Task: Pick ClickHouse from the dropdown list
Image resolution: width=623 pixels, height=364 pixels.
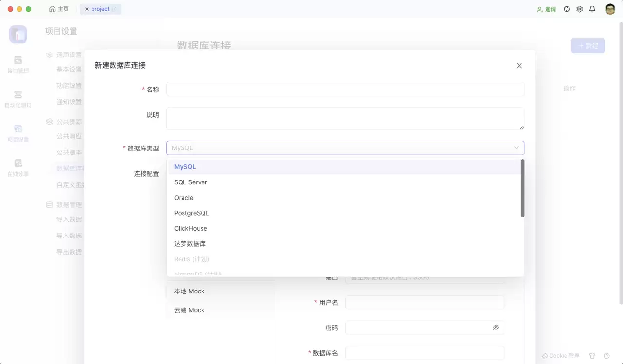Action: (x=345, y=228)
